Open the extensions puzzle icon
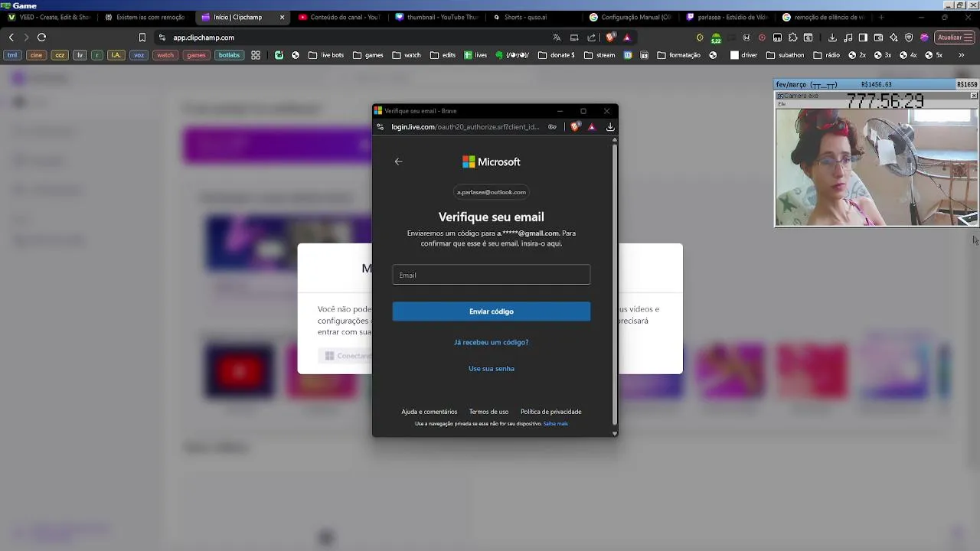This screenshot has height=551, width=980. [x=792, y=37]
